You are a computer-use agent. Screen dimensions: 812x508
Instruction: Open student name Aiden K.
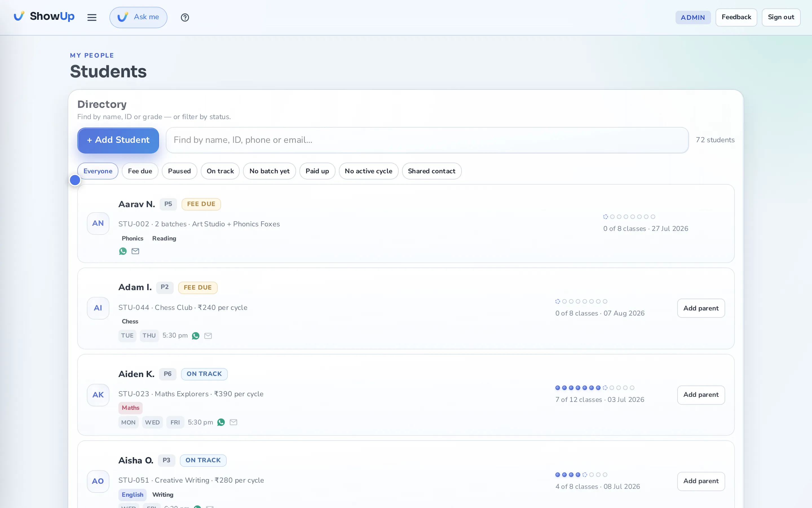(136, 374)
